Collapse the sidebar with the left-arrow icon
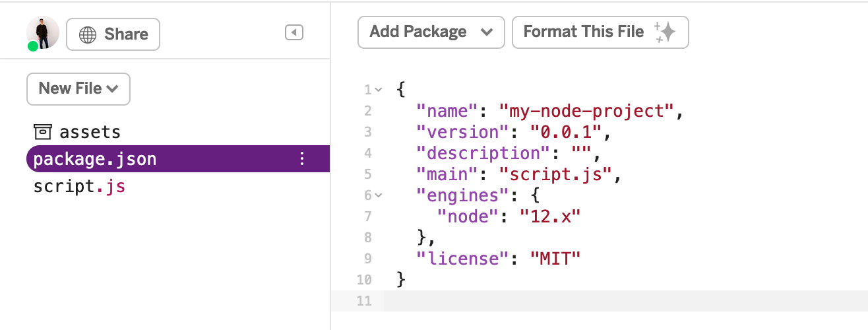This screenshot has width=868, height=330. pos(294,32)
